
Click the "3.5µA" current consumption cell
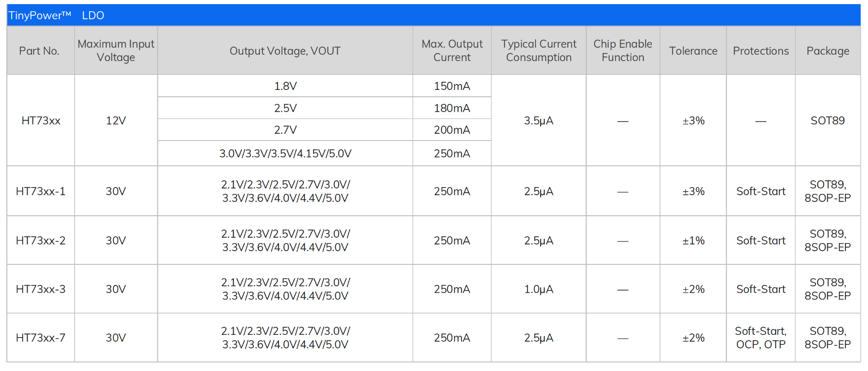pyautogui.click(x=539, y=121)
